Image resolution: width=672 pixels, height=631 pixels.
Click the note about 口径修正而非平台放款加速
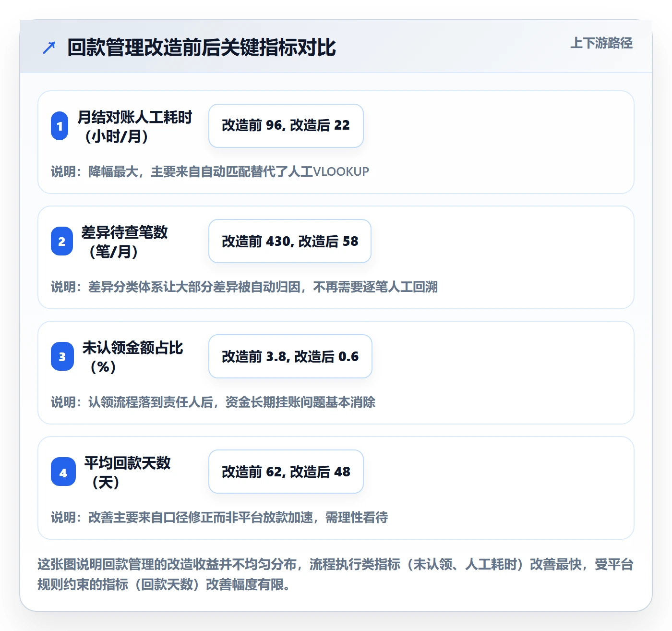pyautogui.click(x=219, y=517)
